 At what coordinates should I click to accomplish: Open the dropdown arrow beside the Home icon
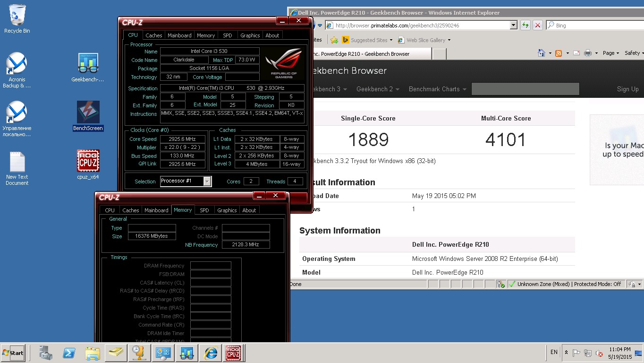tap(550, 53)
